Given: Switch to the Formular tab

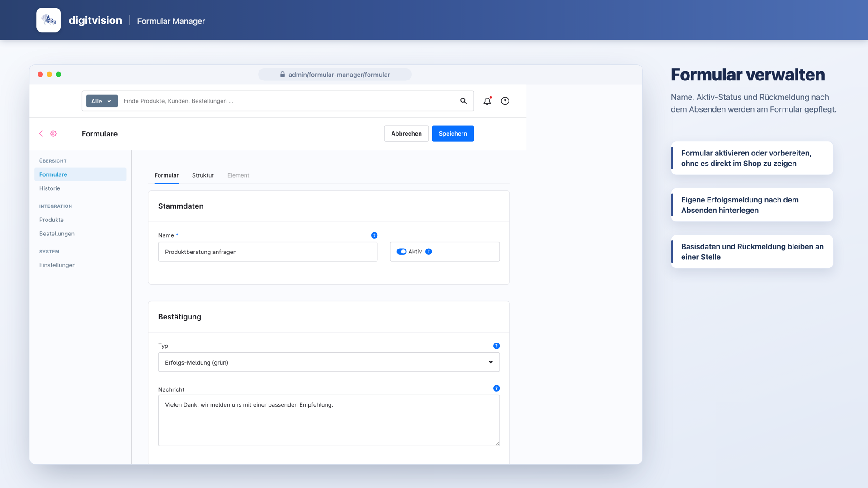Looking at the screenshot, I should (166, 175).
